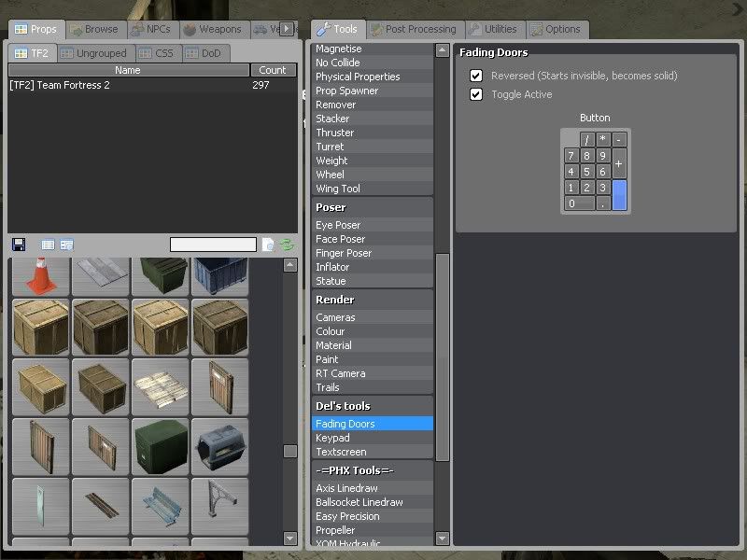Collapse the -=PHX Tools=- category header
Screen dimensions: 747x560
point(373,470)
